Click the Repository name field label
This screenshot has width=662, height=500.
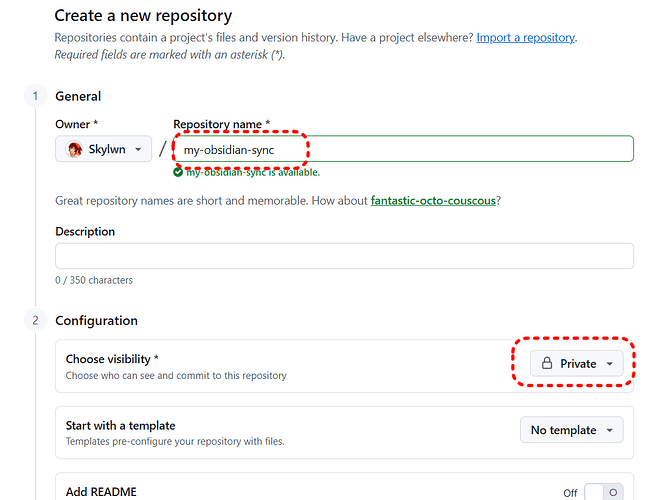pyautogui.click(x=219, y=124)
